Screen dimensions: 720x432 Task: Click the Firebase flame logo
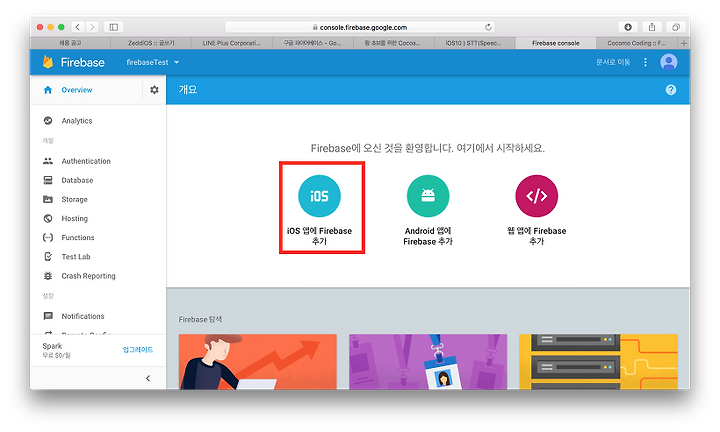point(48,62)
